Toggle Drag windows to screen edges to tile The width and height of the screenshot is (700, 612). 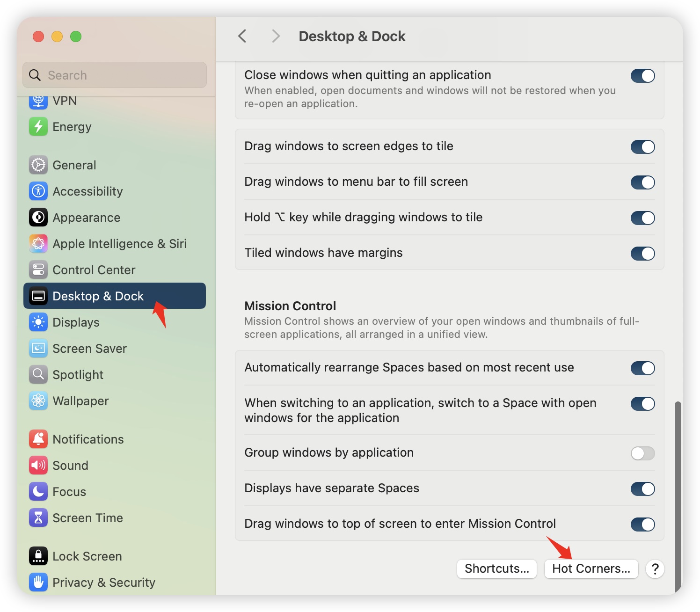[x=643, y=147]
